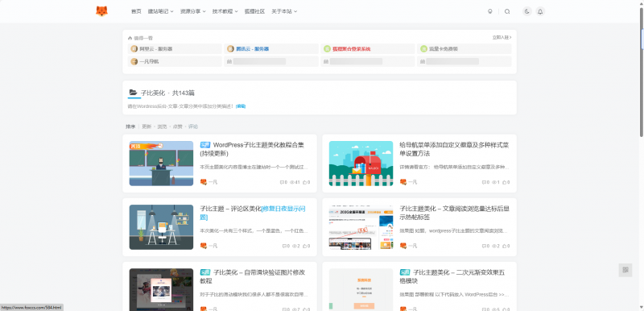Click comment icon on 文章阅读浏览量达标 card

(x=485, y=246)
